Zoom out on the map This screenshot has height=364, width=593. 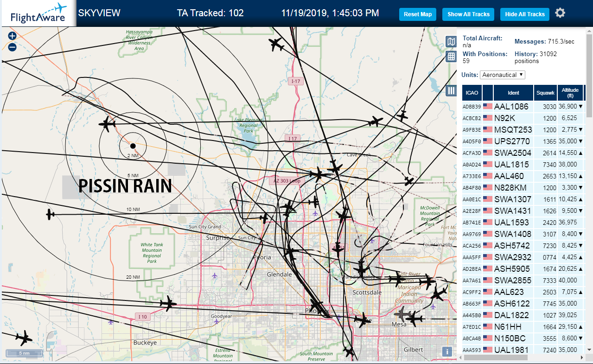(13, 47)
